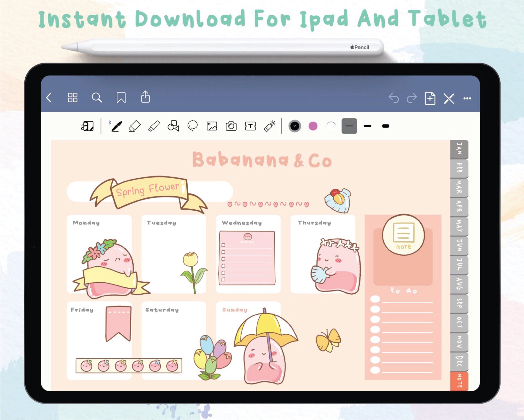The height and width of the screenshot is (420, 524).
Task: Open the FEB month tab
Action: tap(459, 169)
